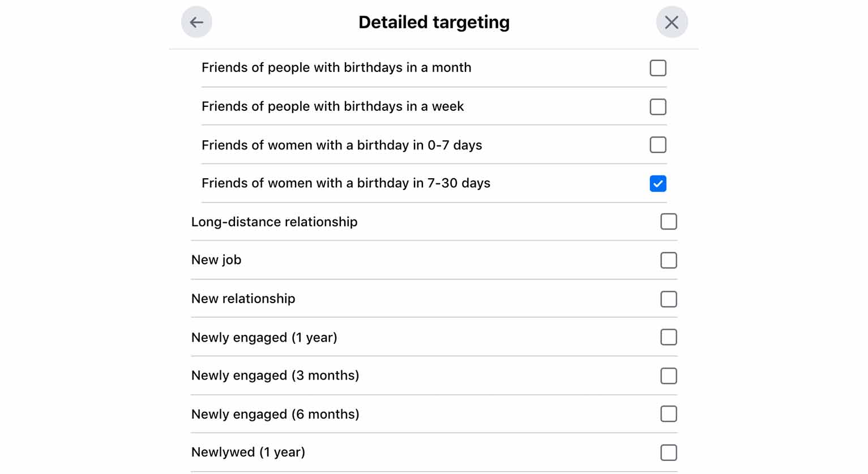Toggle the New relationship checkbox
868x474 pixels.
[669, 299]
